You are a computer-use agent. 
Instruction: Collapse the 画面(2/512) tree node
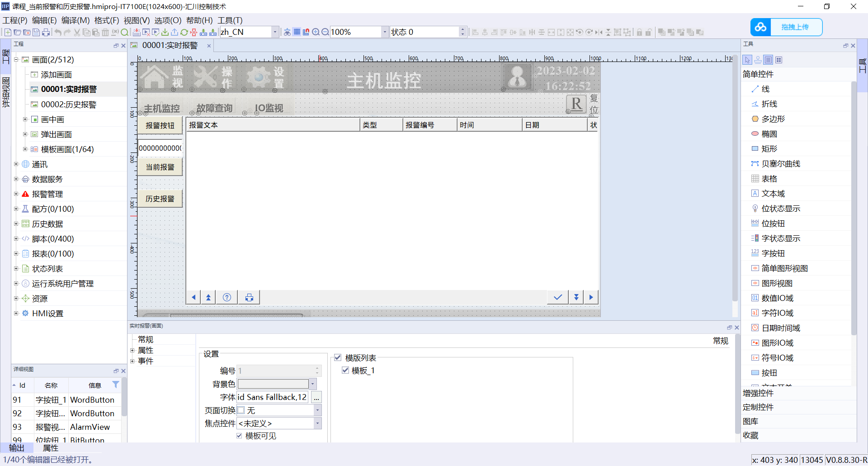click(x=16, y=60)
